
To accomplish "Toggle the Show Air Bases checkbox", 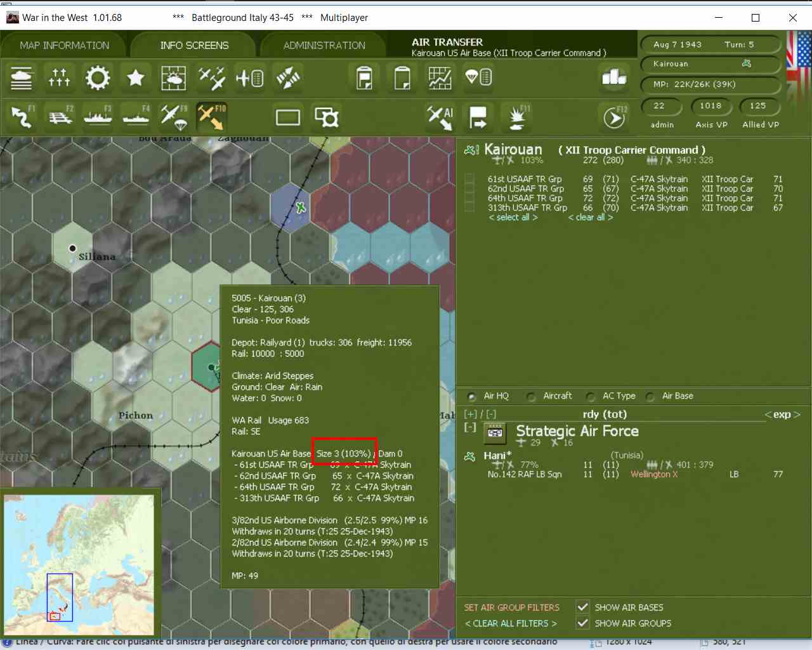I will 582,607.
